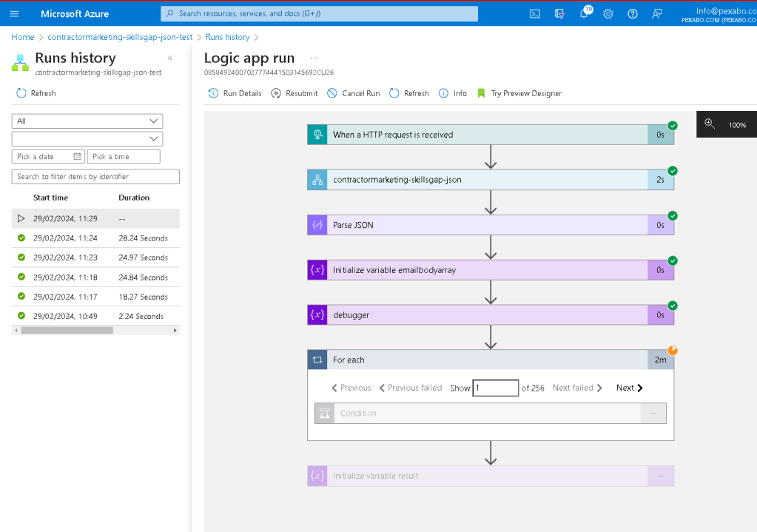Expand the Parse JSON step
This screenshot has height=532, width=757.
click(491, 225)
